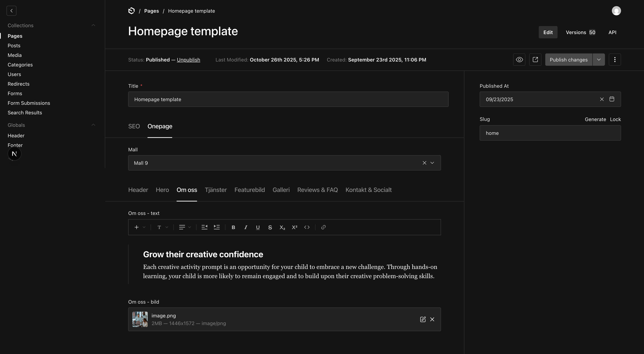
Task: Toggle live preview with the eye icon
Action: point(519,60)
